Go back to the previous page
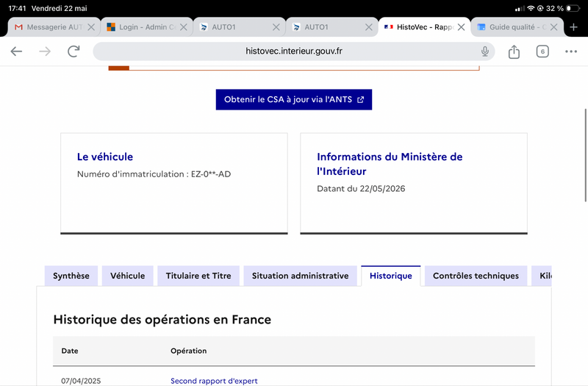This screenshot has width=588, height=386. pyautogui.click(x=16, y=51)
